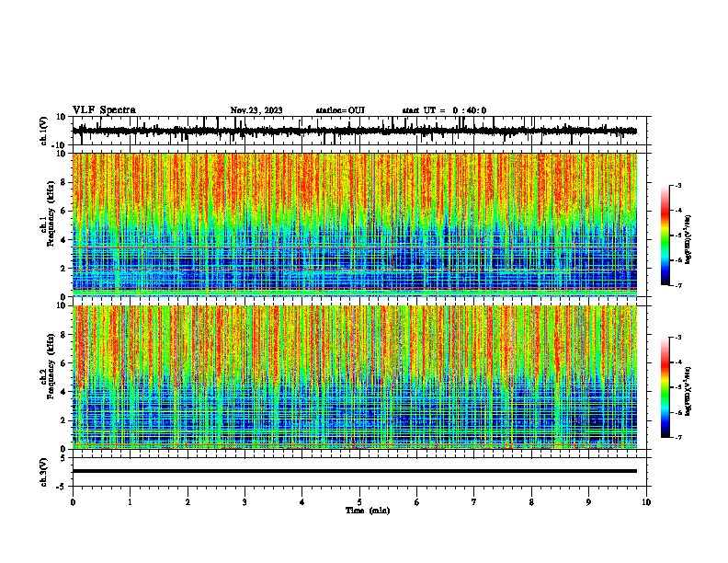
Task: Click the "ch.1(V)" waveform axis label
Action: click(43, 131)
